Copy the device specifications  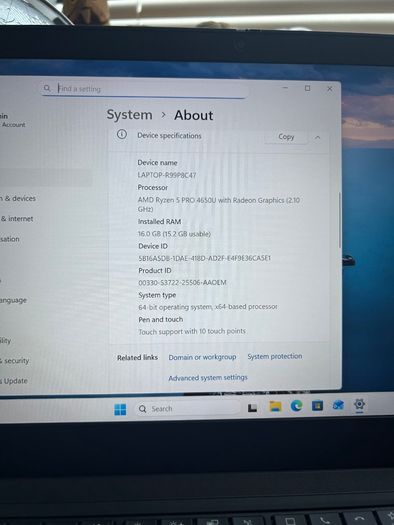[x=286, y=137]
